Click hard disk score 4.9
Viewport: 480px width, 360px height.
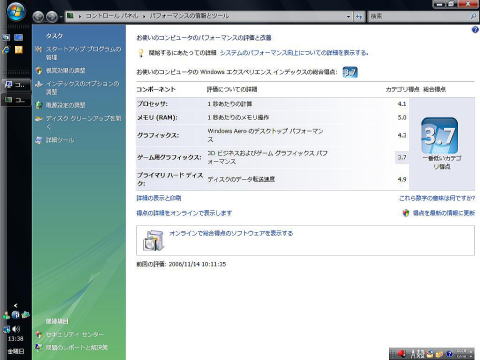pos(402,179)
